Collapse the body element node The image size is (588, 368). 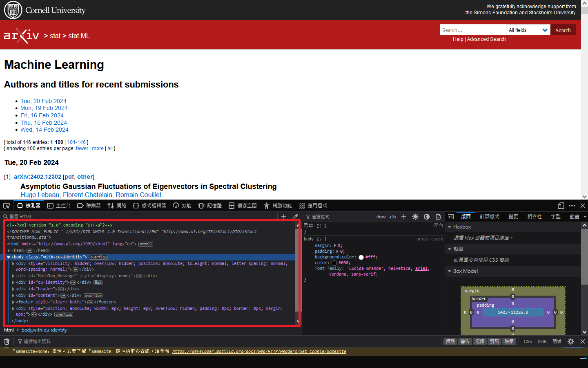pyautogui.click(x=9, y=257)
